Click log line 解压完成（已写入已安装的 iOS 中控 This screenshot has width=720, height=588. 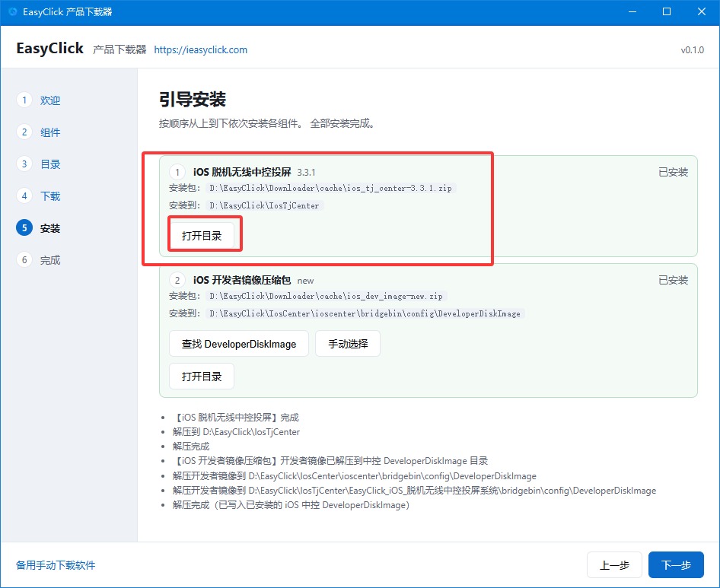click(x=292, y=505)
